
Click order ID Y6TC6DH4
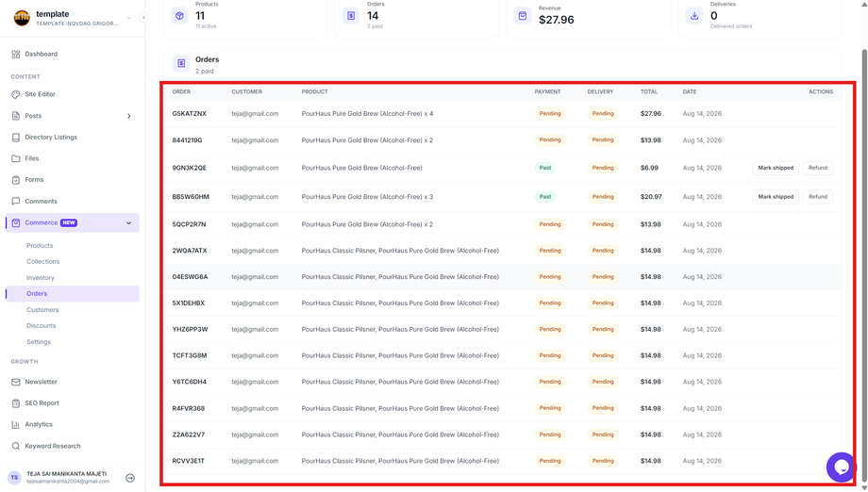(x=190, y=382)
